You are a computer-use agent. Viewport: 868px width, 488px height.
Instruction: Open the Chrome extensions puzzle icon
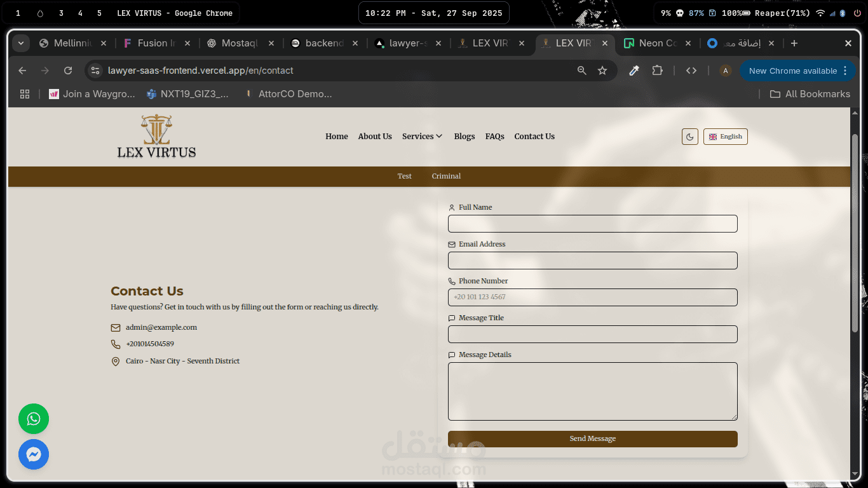[658, 71]
